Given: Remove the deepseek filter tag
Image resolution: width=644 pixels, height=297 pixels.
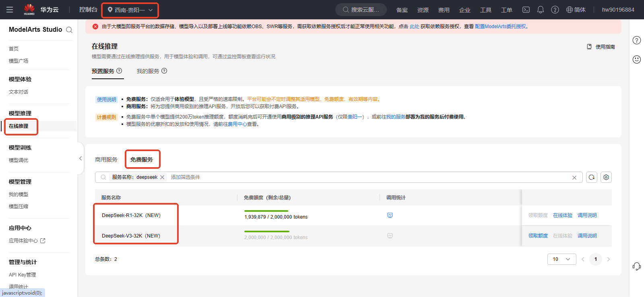Looking at the screenshot, I should (162, 177).
